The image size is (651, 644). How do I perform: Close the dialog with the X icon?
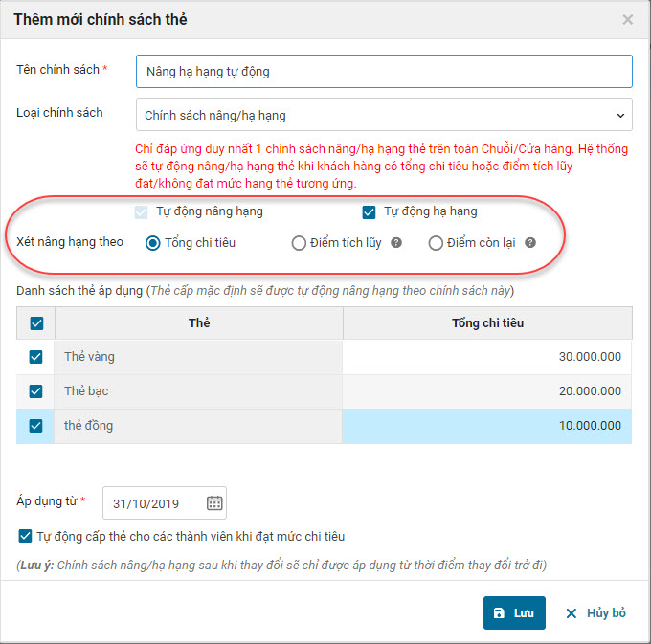(628, 19)
